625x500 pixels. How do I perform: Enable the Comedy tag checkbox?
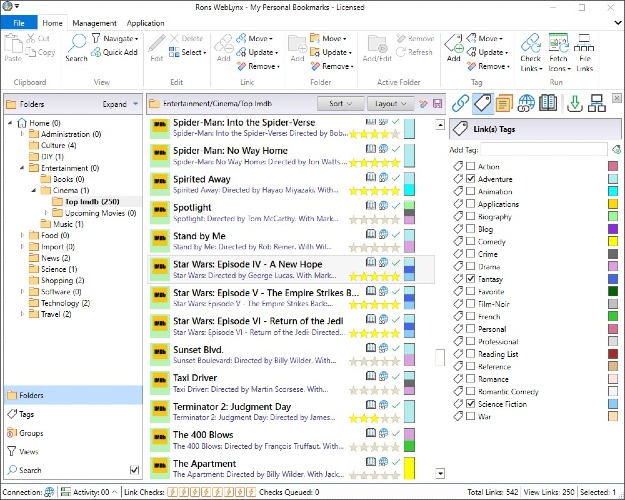coord(470,241)
